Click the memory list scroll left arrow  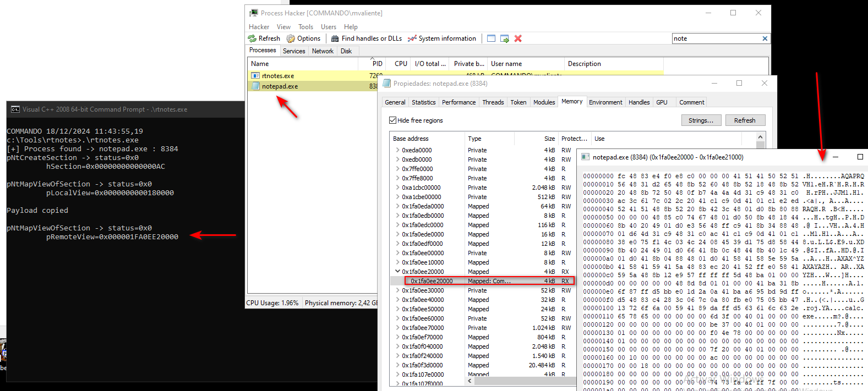tap(470, 381)
